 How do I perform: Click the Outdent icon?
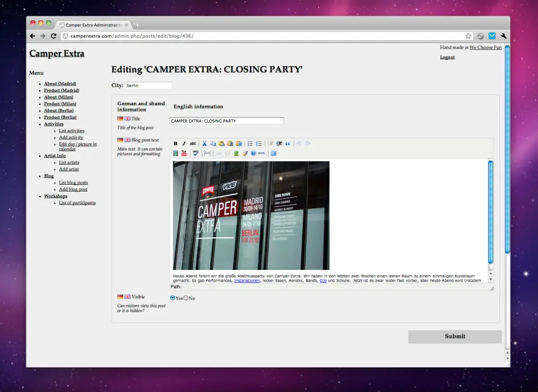[271, 144]
